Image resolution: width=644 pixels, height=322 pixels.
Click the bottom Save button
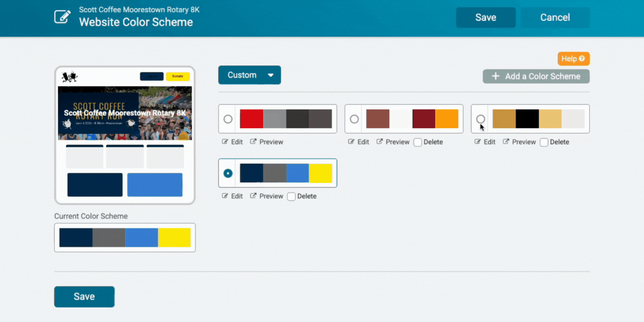[84, 297]
